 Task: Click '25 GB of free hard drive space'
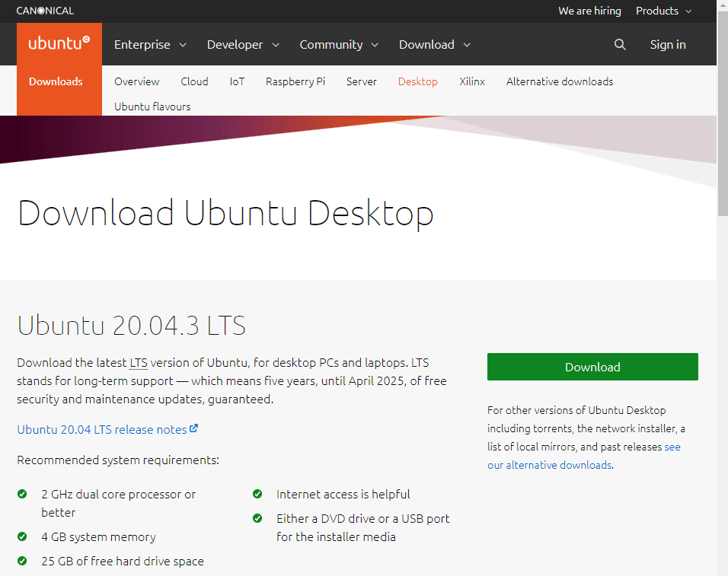123,561
